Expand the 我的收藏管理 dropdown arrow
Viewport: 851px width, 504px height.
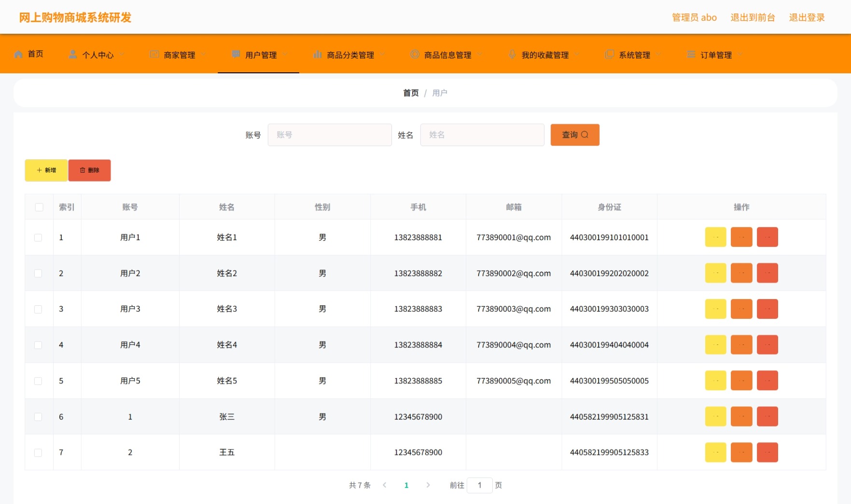tap(577, 54)
